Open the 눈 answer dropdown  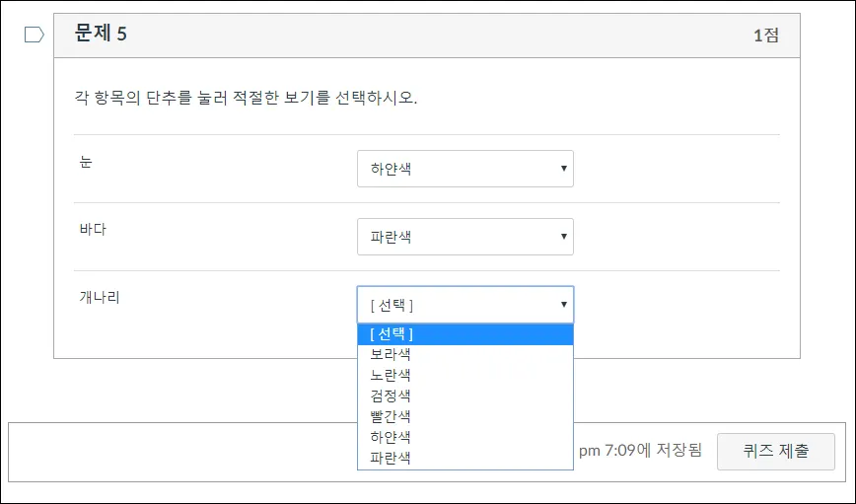coord(464,169)
